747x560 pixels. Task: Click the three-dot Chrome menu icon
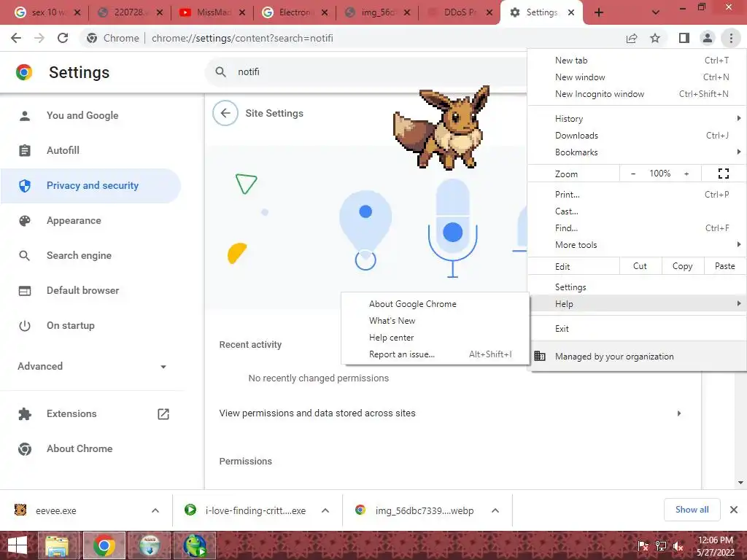pos(731,38)
